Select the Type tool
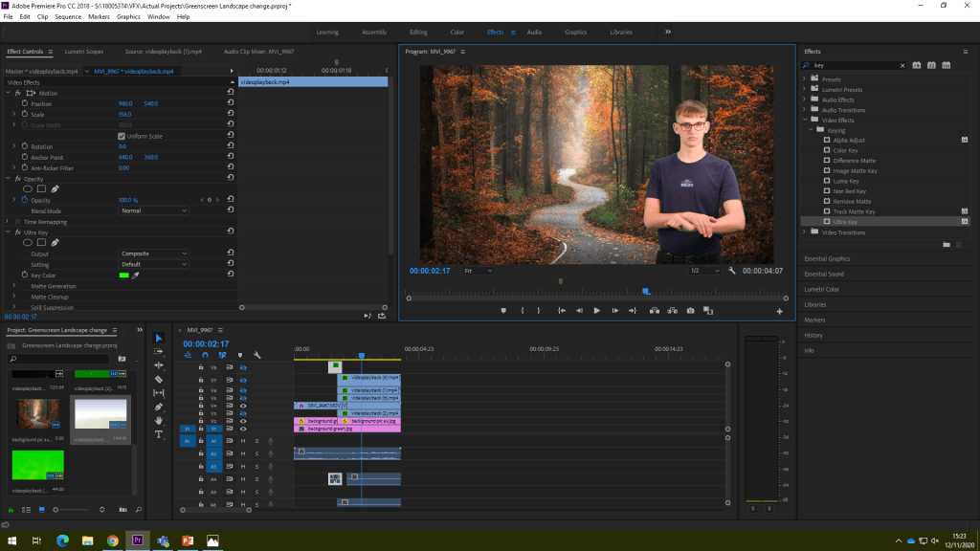 159,434
